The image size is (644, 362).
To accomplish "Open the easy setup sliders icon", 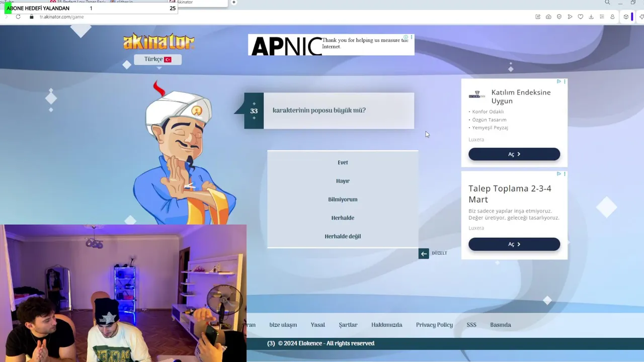I will tap(602, 17).
